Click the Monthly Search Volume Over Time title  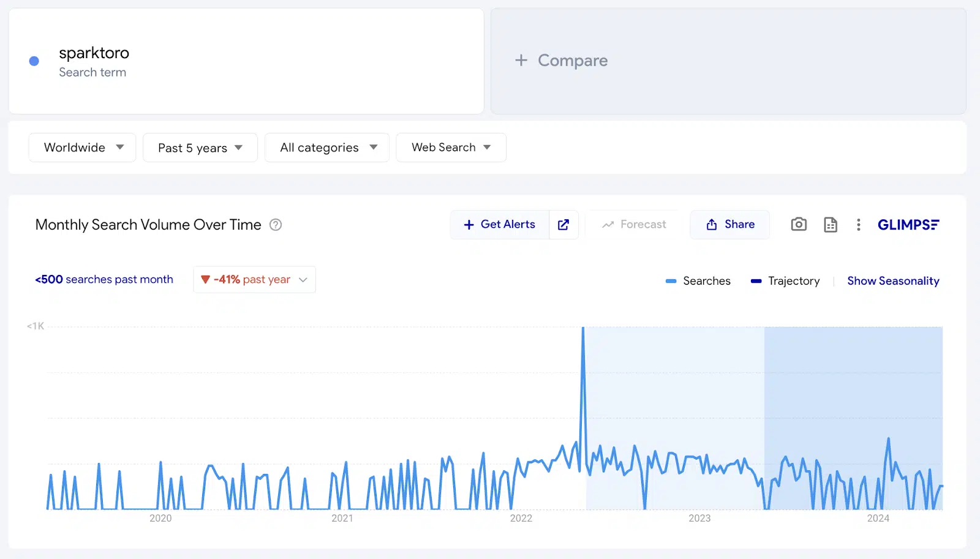coord(148,225)
